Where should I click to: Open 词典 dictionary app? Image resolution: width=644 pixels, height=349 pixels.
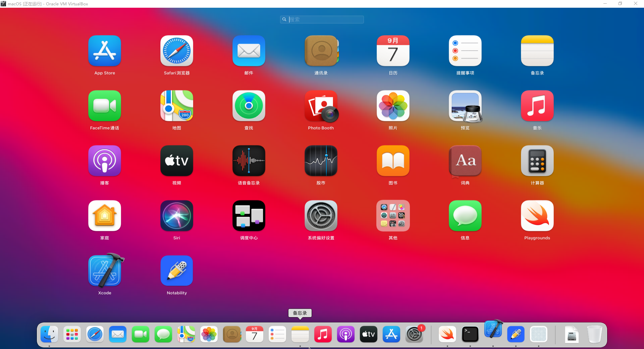[x=465, y=161]
